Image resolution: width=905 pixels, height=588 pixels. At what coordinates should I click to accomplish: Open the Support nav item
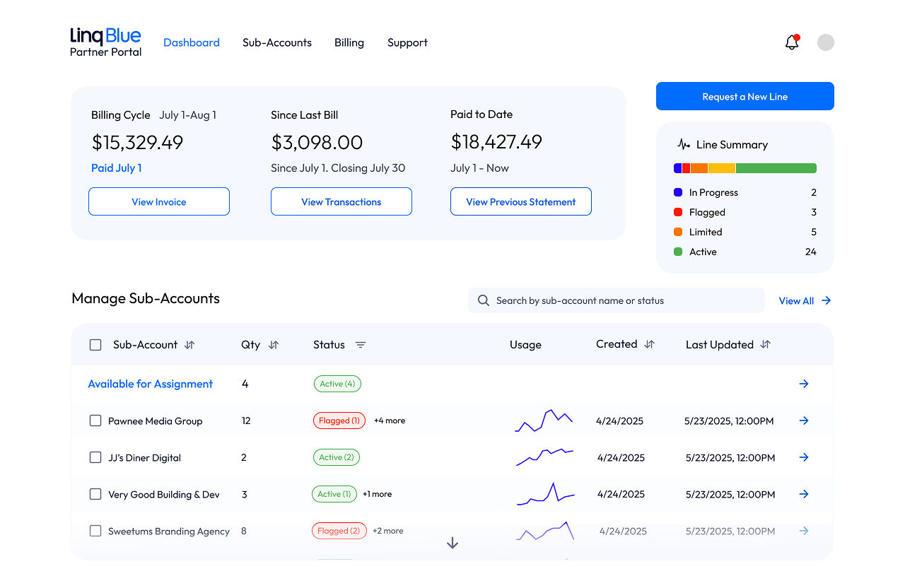407,42
